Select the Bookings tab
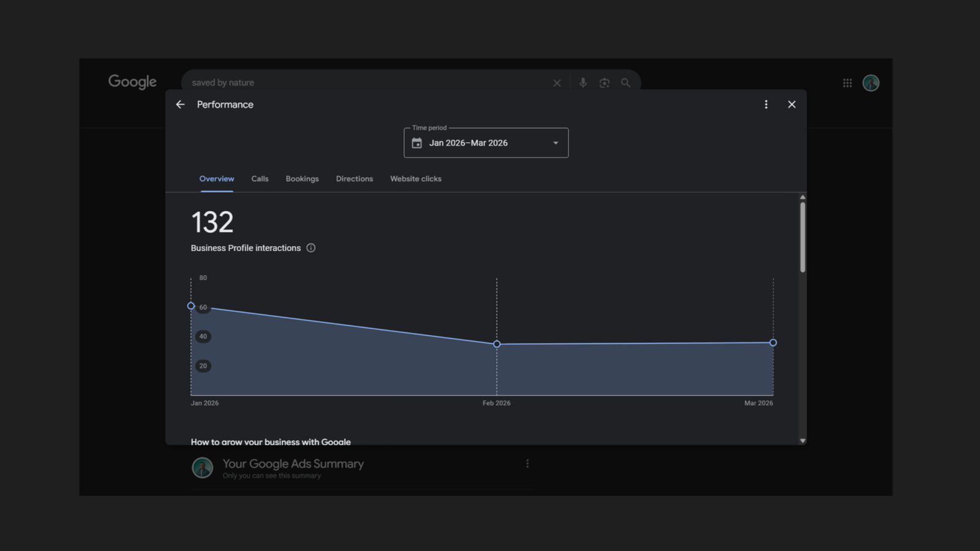Screen dimensions: 980x551 [302, 179]
